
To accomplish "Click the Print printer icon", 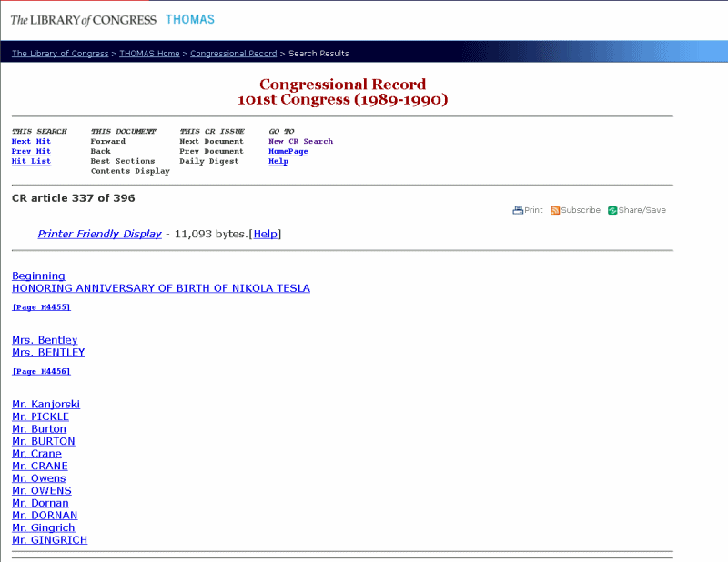I will point(518,210).
